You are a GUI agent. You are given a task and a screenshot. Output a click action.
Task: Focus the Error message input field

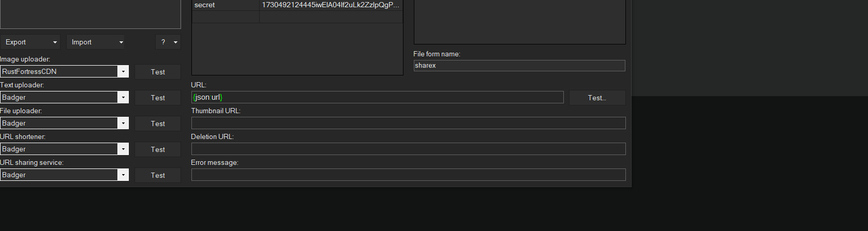tap(408, 175)
